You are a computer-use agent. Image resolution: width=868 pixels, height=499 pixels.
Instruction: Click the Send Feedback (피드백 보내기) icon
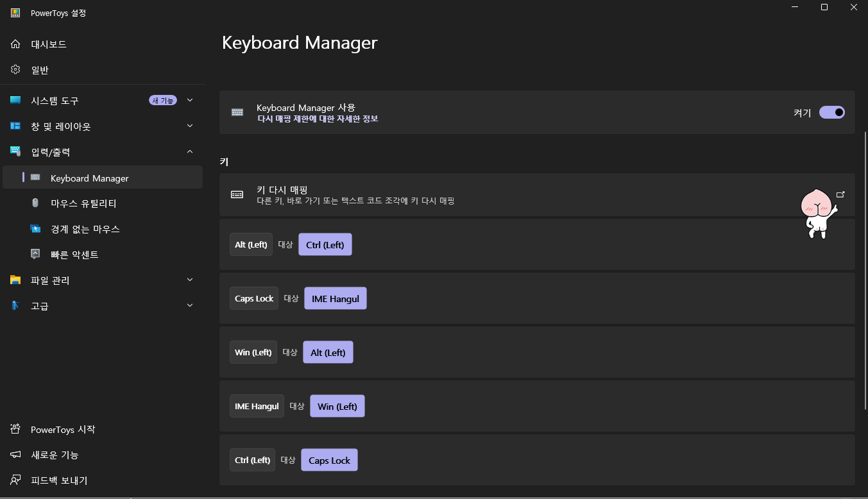click(15, 480)
